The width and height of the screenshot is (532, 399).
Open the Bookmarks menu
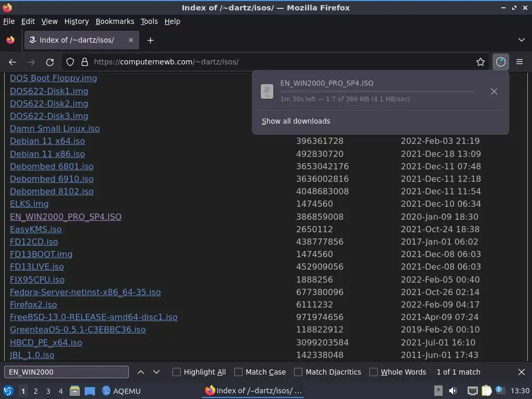tap(115, 21)
